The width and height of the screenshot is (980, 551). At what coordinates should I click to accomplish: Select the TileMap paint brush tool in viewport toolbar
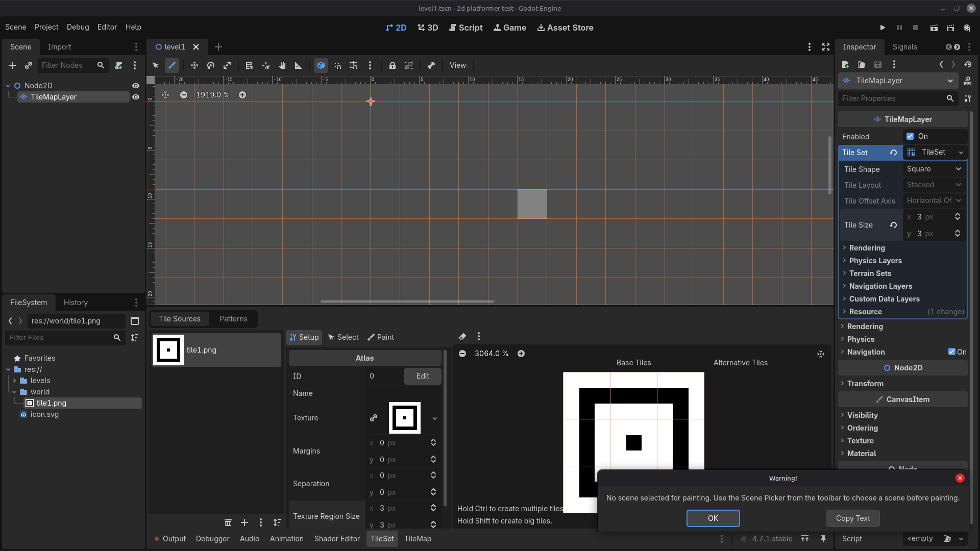[172, 65]
